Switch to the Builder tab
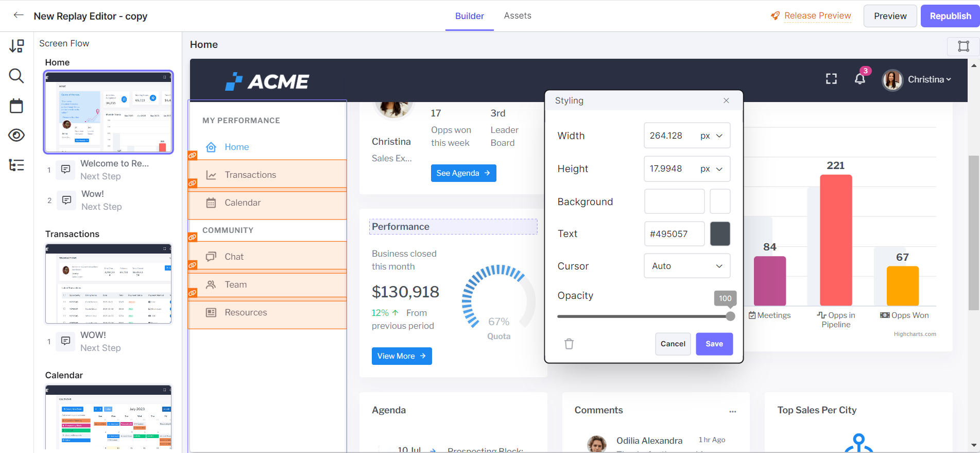980x453 pixels. 470,16
